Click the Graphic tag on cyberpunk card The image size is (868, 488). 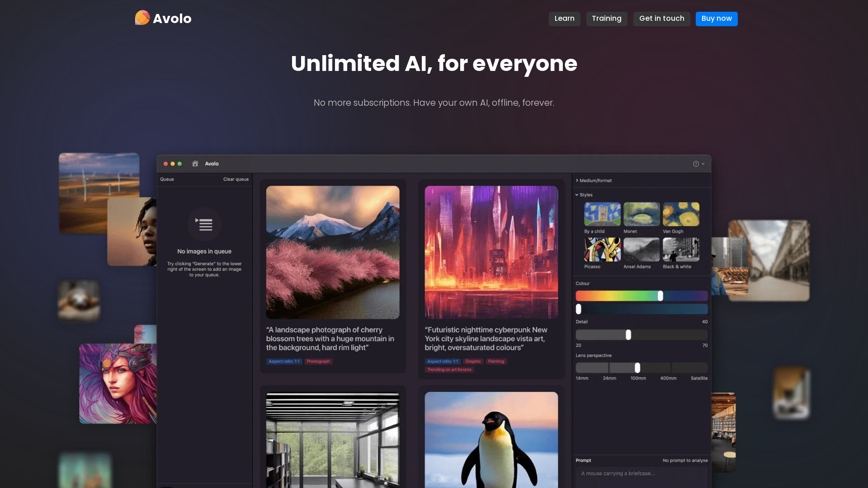473,361
